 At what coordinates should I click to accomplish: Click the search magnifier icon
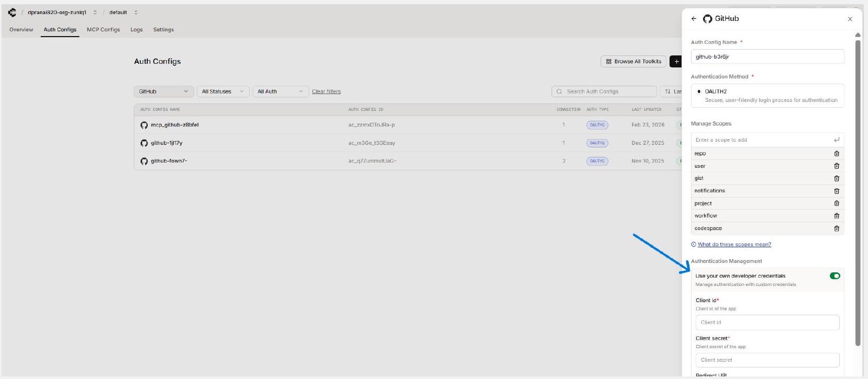click(x=559, y=91)
